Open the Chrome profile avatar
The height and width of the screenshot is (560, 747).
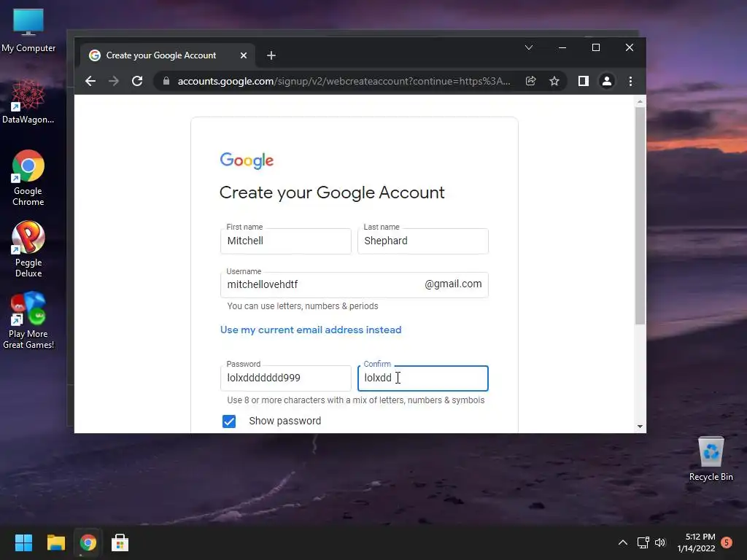(606, 81)
